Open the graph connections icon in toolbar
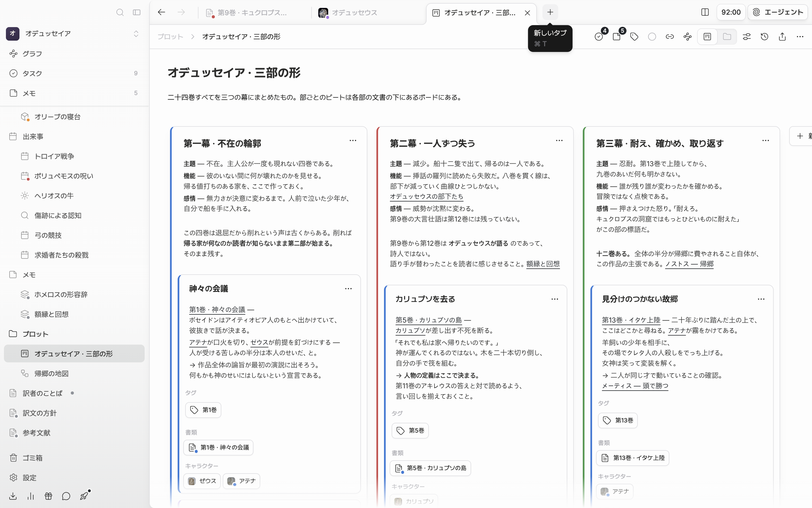The image size is (812, 508). (x=687, y=37)
